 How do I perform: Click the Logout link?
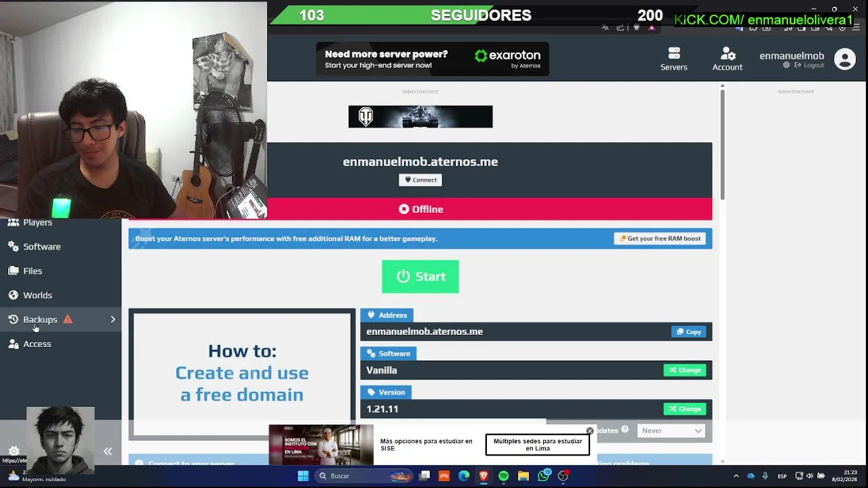810,65
